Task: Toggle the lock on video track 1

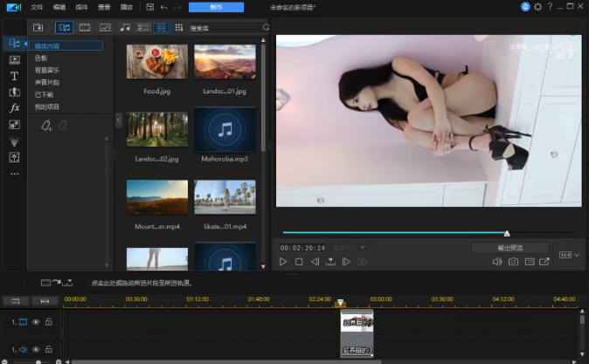Action: point(48,322)
